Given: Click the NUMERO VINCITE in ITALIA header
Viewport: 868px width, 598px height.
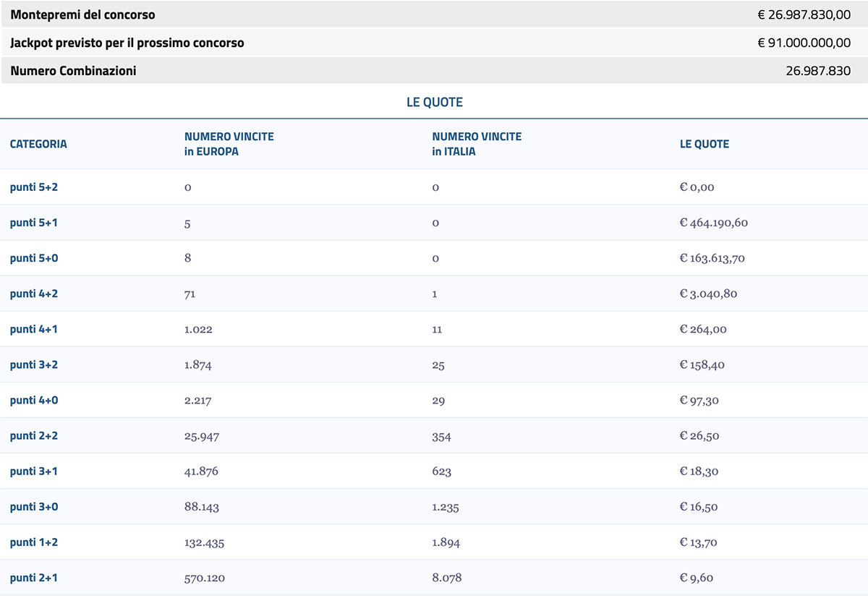Looking at the screenshot, I should point(477,143).
